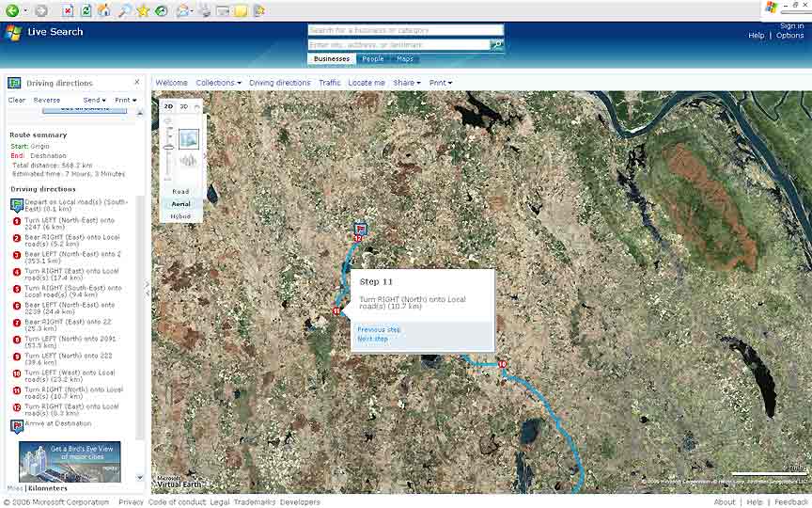This screenshot has width=812, height=508.
Task: Close the Driving directions panel
Action: pos(136,82)
